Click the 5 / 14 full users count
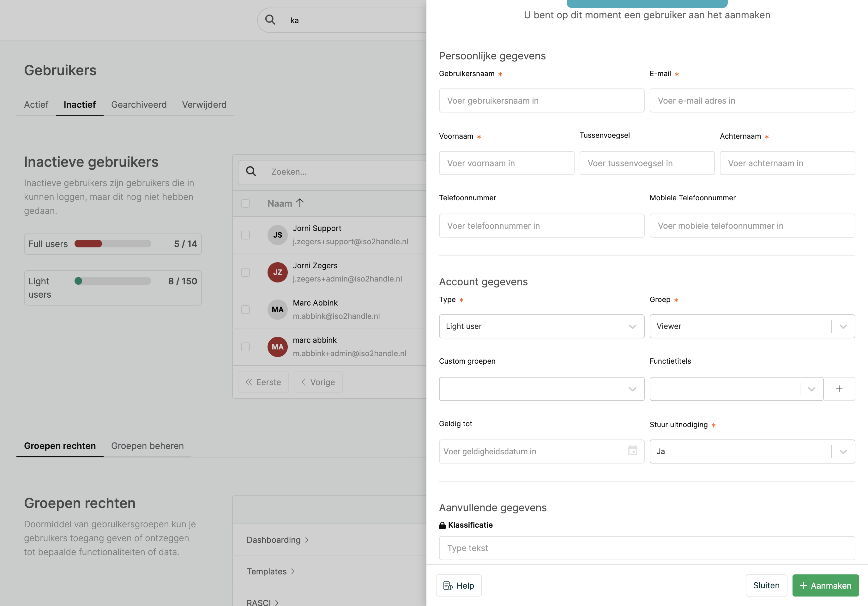 coord(185,244)
